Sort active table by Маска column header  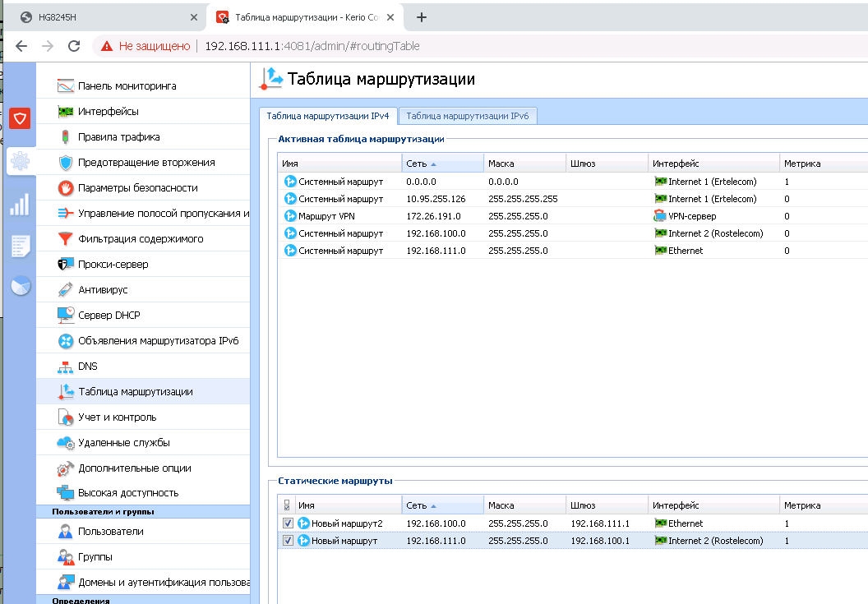click(x=524, y=164)
